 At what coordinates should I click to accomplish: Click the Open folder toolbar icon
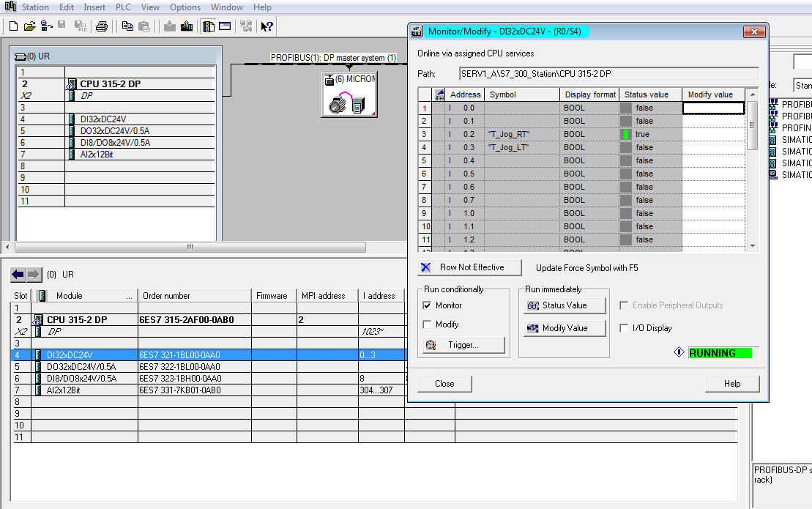(x=29, y=26)
